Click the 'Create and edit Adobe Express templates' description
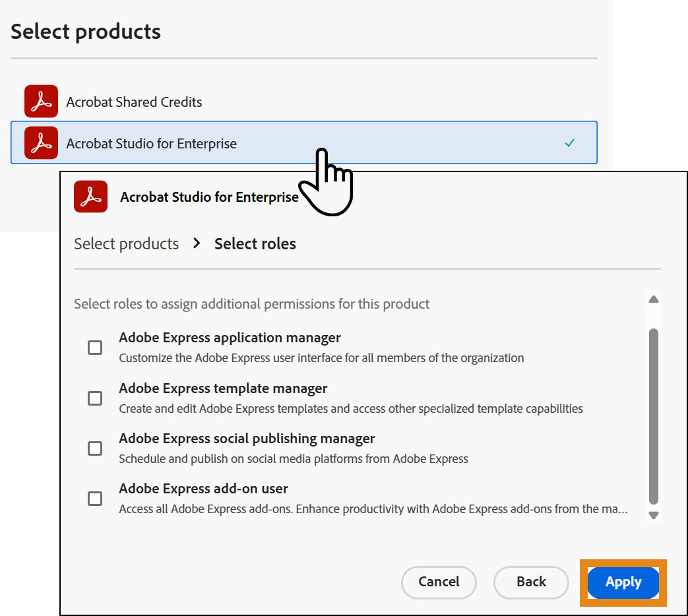Image resolution: width=688 pixels, height=616 pixels. coord(351,409)
